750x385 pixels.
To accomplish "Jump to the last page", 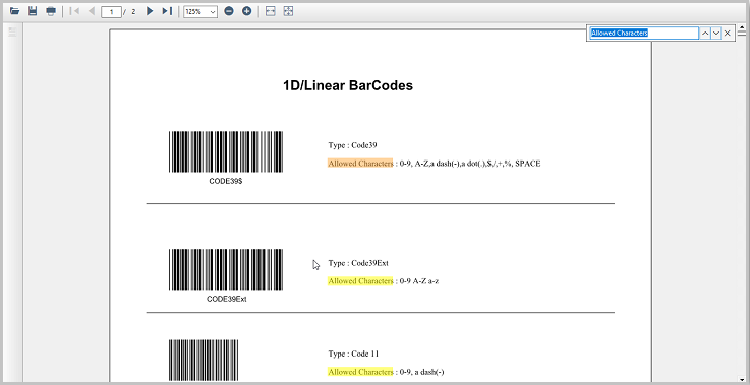I will 167,11.
